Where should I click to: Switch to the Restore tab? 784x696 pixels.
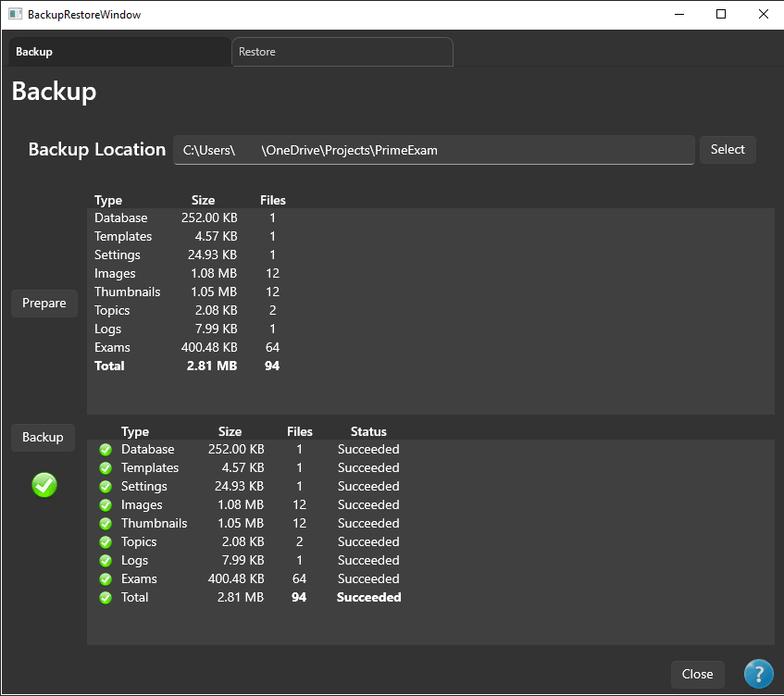point(342,52)
